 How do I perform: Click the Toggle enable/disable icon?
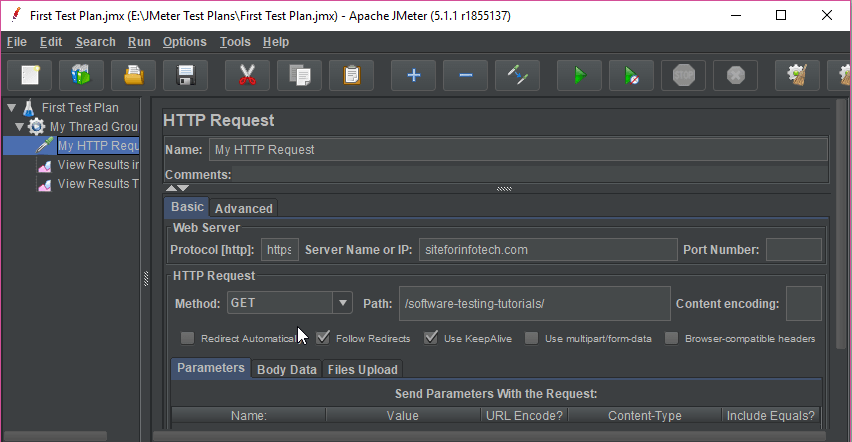coord(517,75)
